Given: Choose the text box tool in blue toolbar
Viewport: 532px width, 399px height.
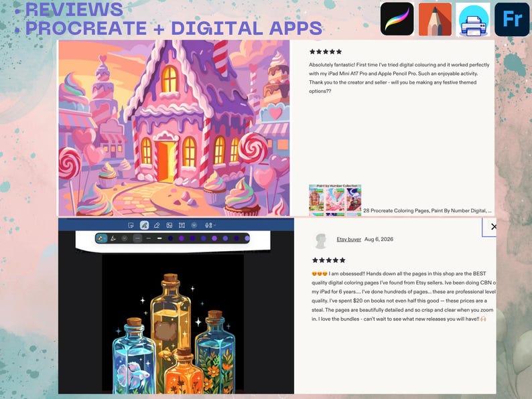Looking at the screenshot, I should point(182,225).
